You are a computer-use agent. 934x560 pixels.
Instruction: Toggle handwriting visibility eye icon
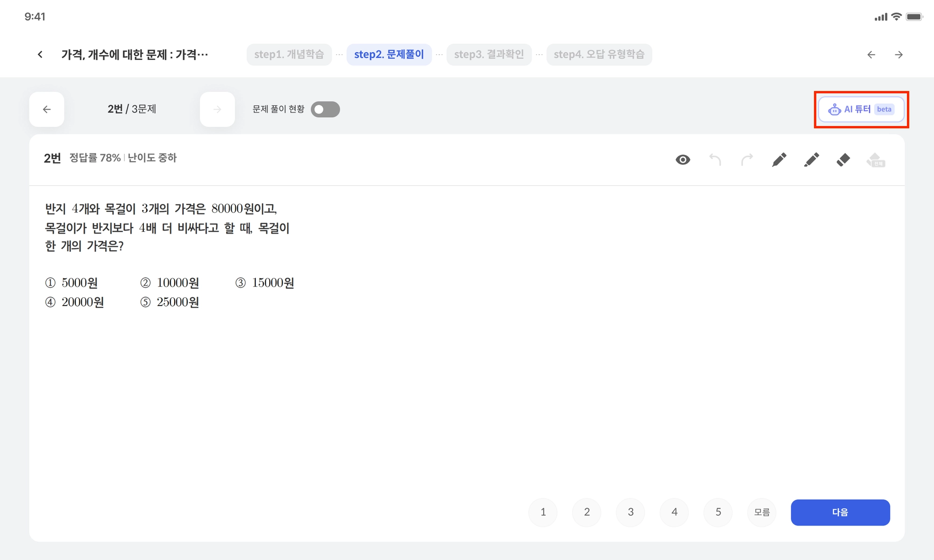[683, 160]
